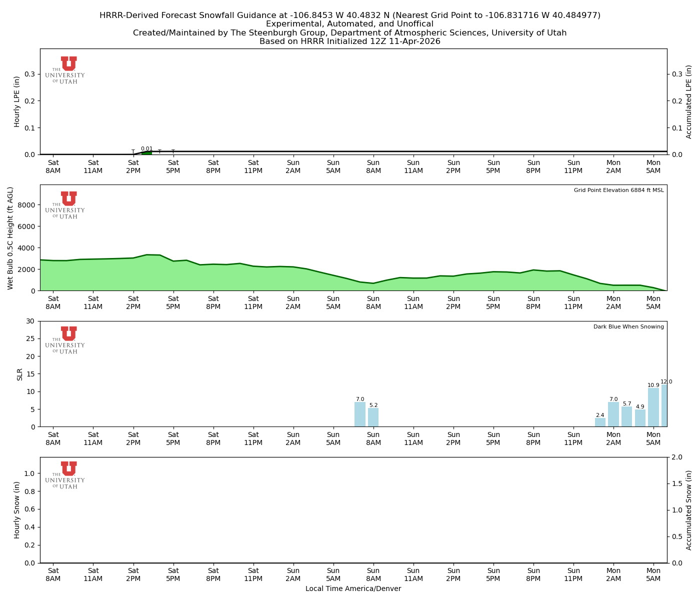Click the Dark Blue When Snowing note
Image resolution: width=700 pixels, height=600 pixels.
(x=628, y=327)
